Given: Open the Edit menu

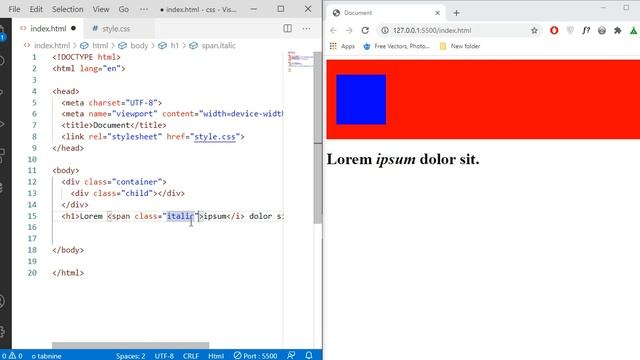Looking at the screenshot, I should [x=36, y=9].
